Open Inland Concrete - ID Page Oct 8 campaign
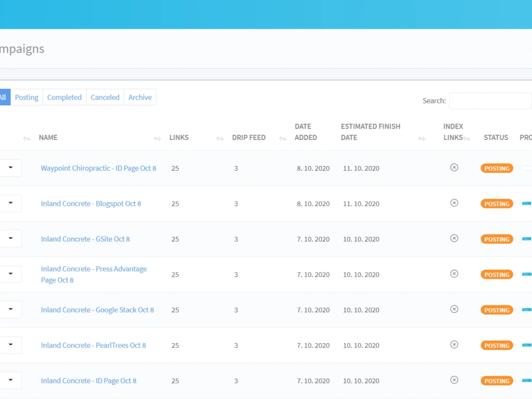 coord(88,381)
